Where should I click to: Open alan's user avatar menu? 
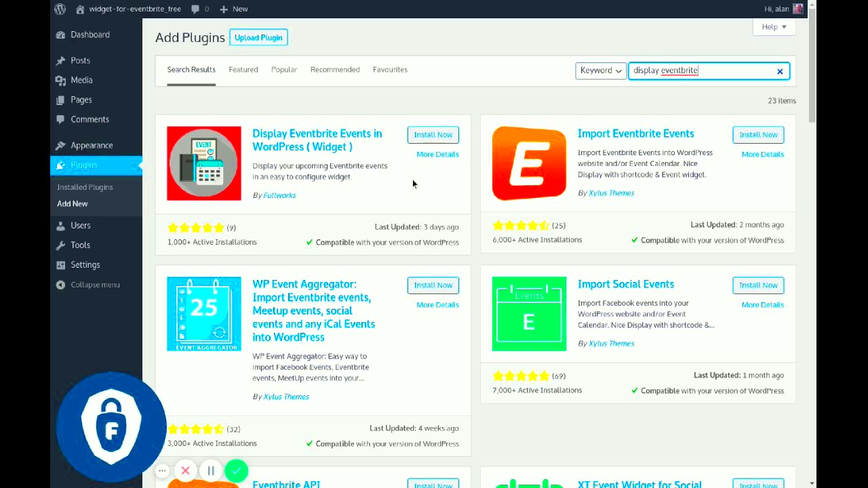[x=798, y=9]
